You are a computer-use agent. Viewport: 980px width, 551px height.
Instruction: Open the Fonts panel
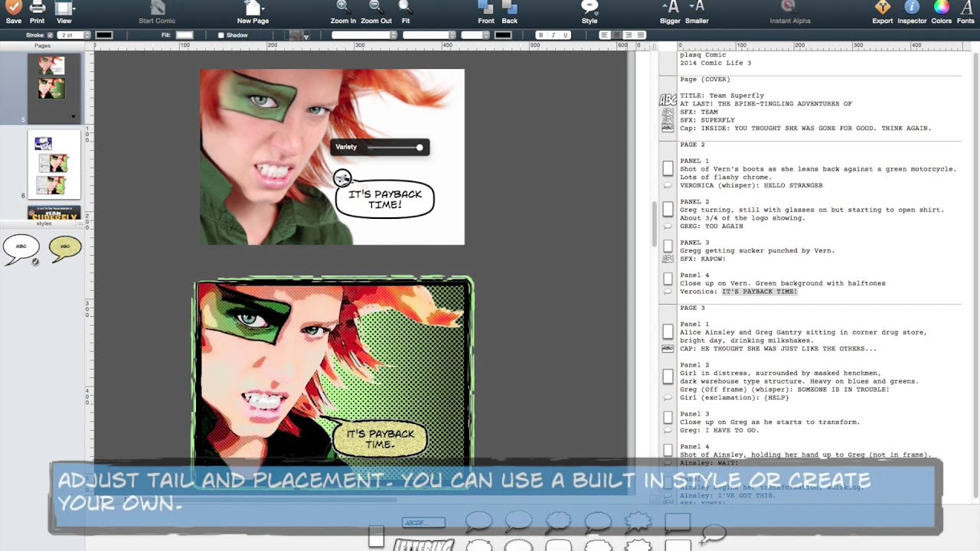coord(965,8)
